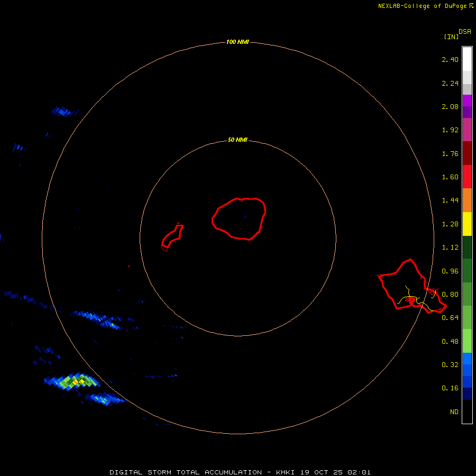Click the 50 NMI range ring label
Viewport: 476px width, 476px height.
click(x=237, y=140)
